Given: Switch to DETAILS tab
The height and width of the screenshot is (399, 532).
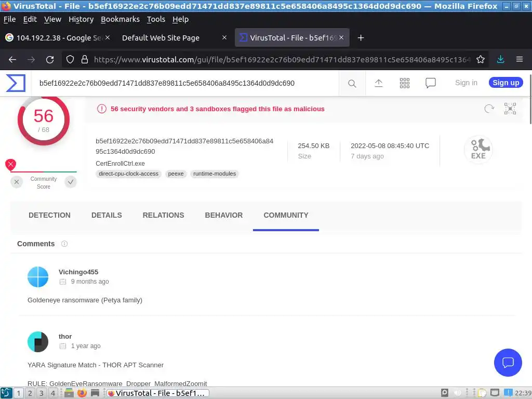Looking at the screenshot, I should point(107,216).
